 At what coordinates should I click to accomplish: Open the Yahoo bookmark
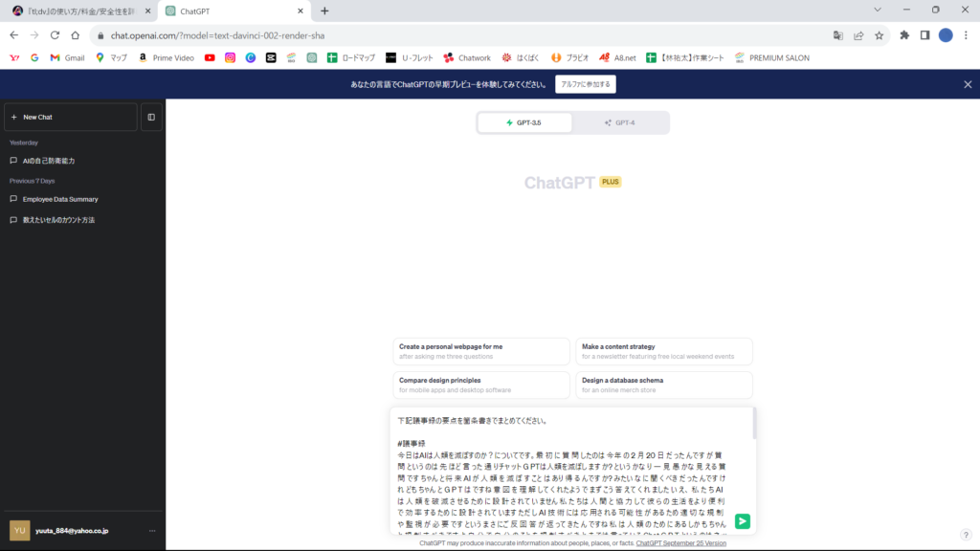click(x=14, y=57)
